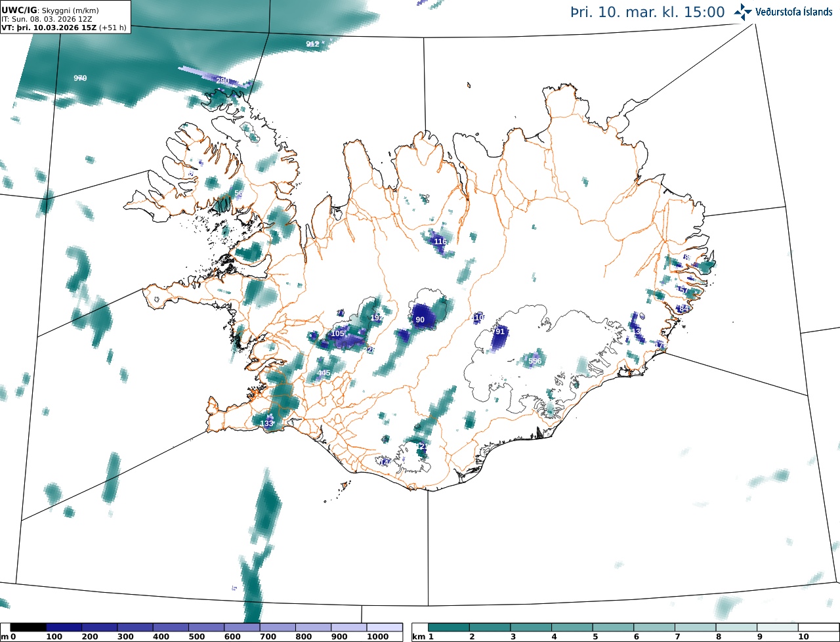The height and width of the screenshot is (642, 840).
Task: Pick the 300–400 m legend swatch
Action: point(135,628)
